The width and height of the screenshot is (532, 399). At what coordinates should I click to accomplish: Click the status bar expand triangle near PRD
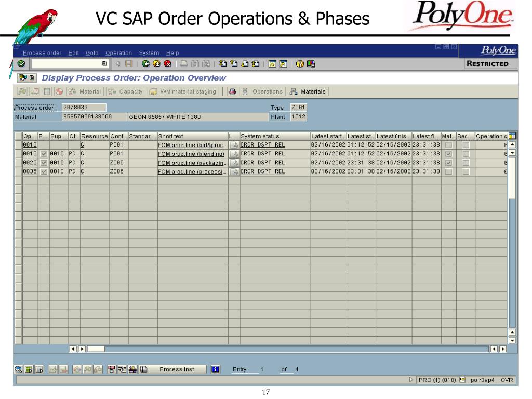(x=411, y=380)
